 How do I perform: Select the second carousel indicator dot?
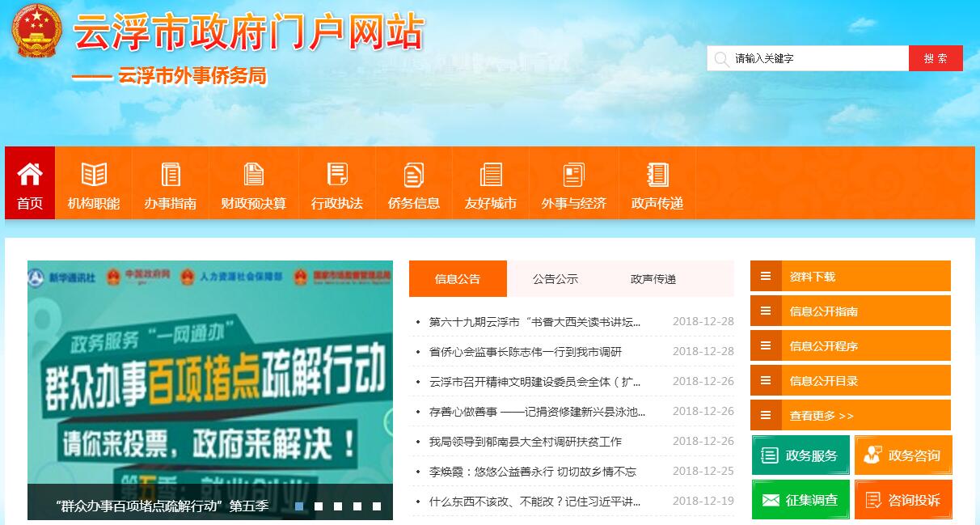pos(319,506)
